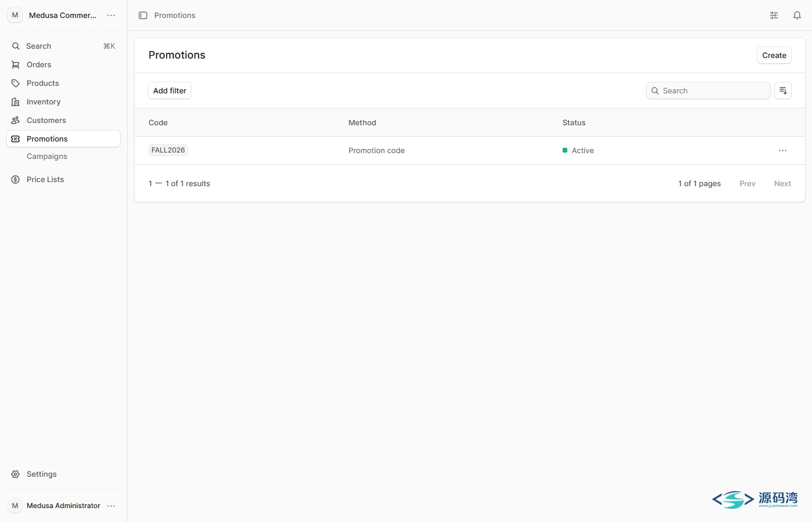Go to Inventory in the sidebar
812x522 pixels.
point(63,102)
